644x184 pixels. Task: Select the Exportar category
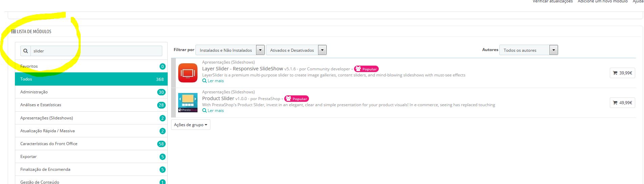[x=91, y=157]
